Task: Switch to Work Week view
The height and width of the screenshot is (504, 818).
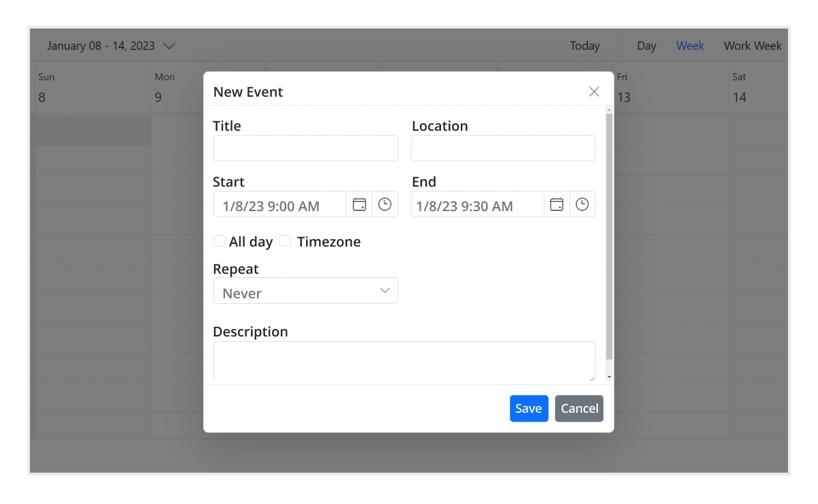Action: point(753,46)
